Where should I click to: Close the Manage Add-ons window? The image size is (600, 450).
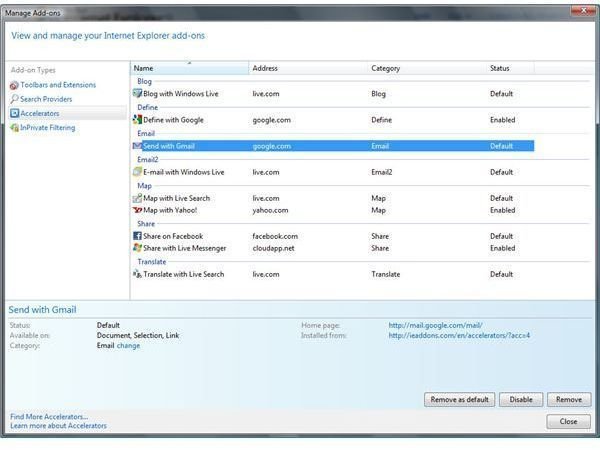click(x=582, y=11)
